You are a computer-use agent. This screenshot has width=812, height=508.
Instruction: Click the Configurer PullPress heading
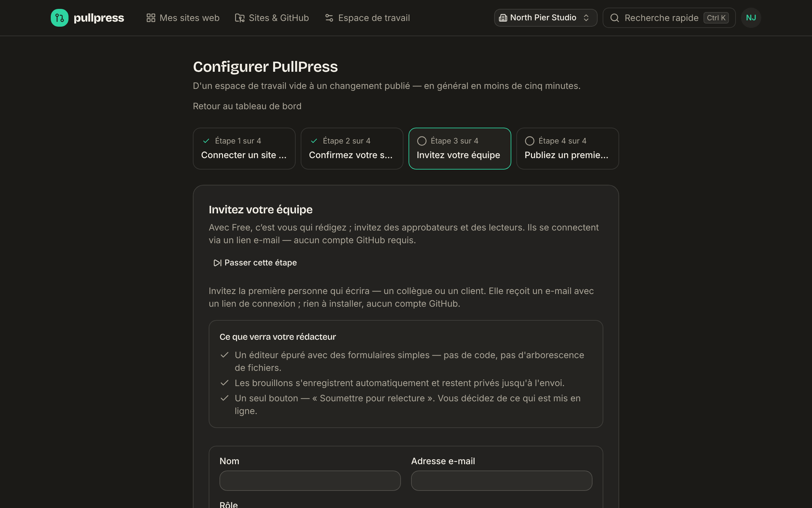(265, 67)
